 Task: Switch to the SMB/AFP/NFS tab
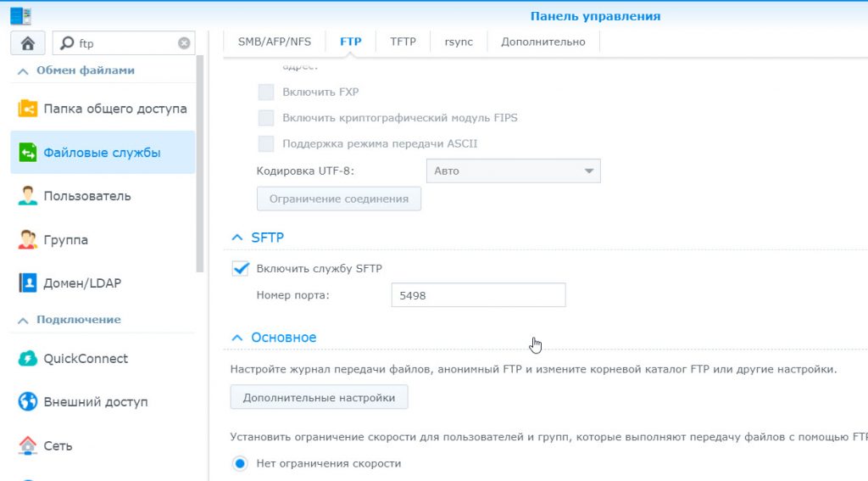pyautogui.click(x=275, y=42)
